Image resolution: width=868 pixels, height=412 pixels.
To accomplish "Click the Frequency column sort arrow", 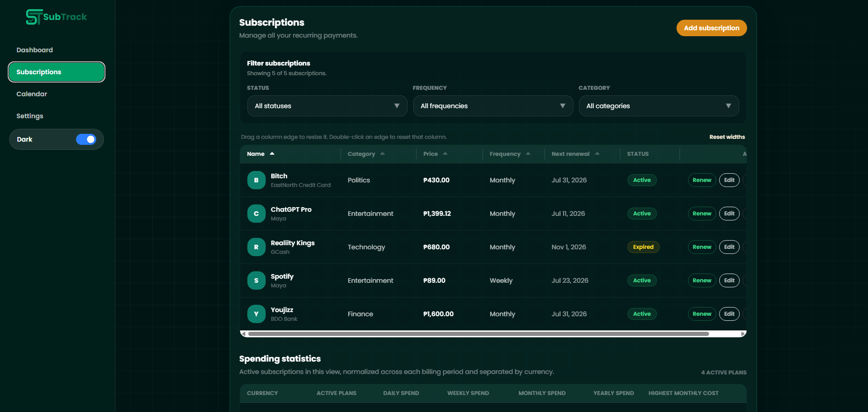I will (x=528, y=154).
